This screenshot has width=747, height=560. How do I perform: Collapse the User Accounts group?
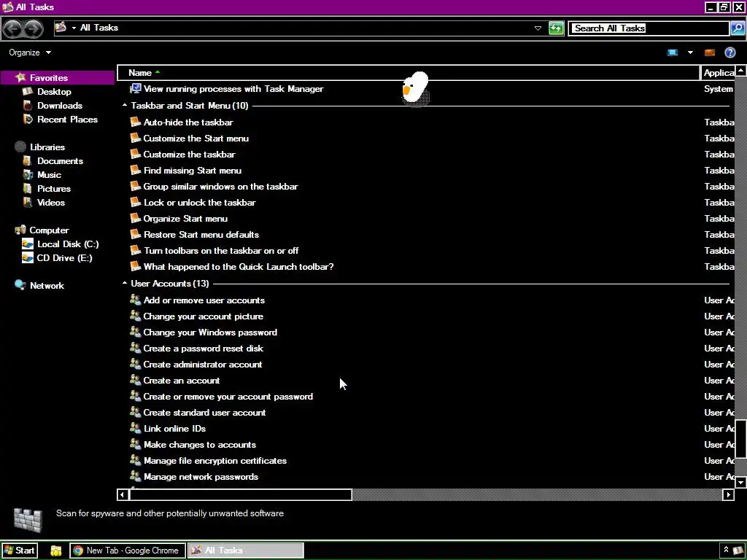tap(125, 284)
